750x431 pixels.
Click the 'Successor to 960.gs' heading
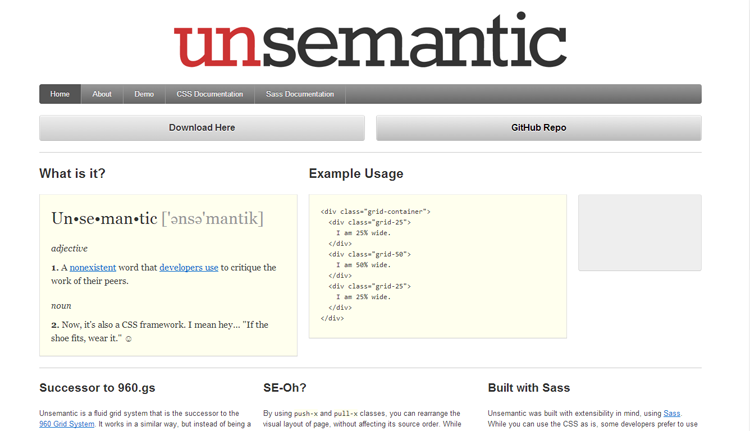[x=97, y=388]
